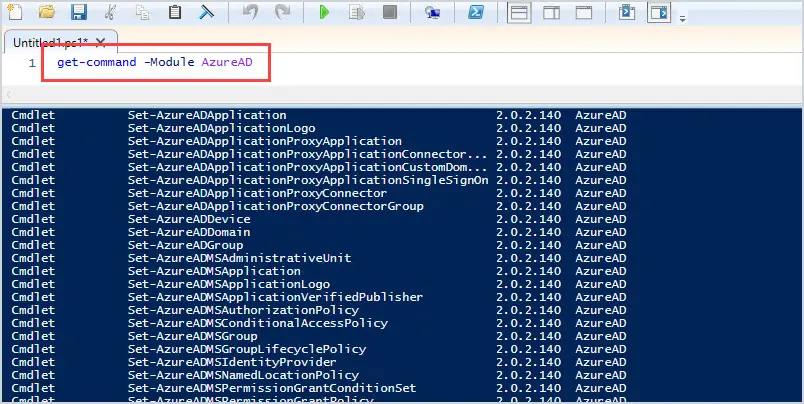This screenshot has height=404, width=804.
Task: Click the Set-AzureADApplicationProxyApplicationConnector... truncated row
Action: 308,154
